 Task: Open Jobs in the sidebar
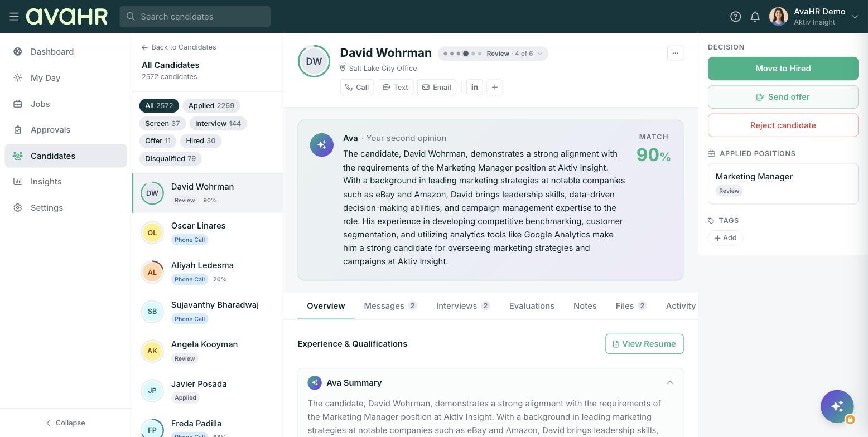coord(66,104)
